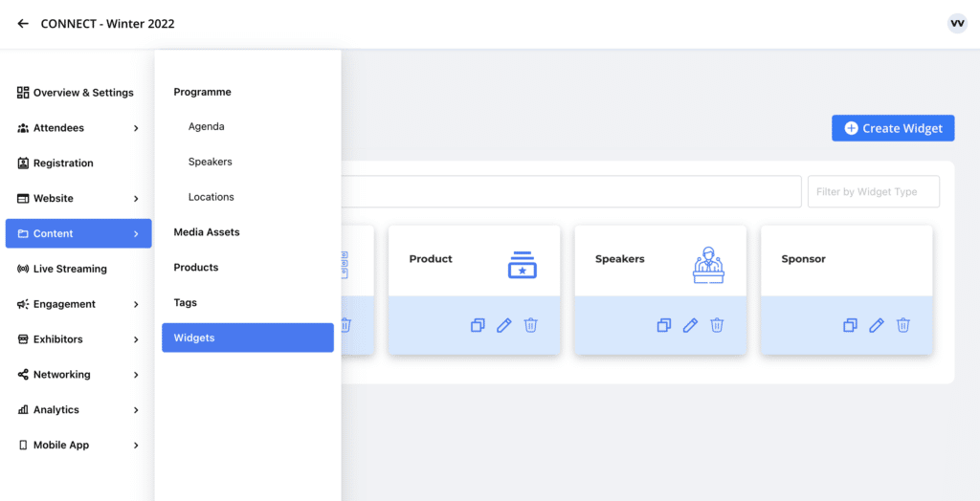Select the highlighted Widgets menu item

[248, 338]
